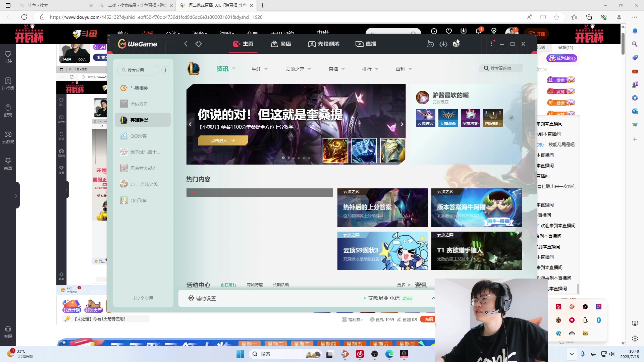Click the volume icon in system tray

click(612, 354)
